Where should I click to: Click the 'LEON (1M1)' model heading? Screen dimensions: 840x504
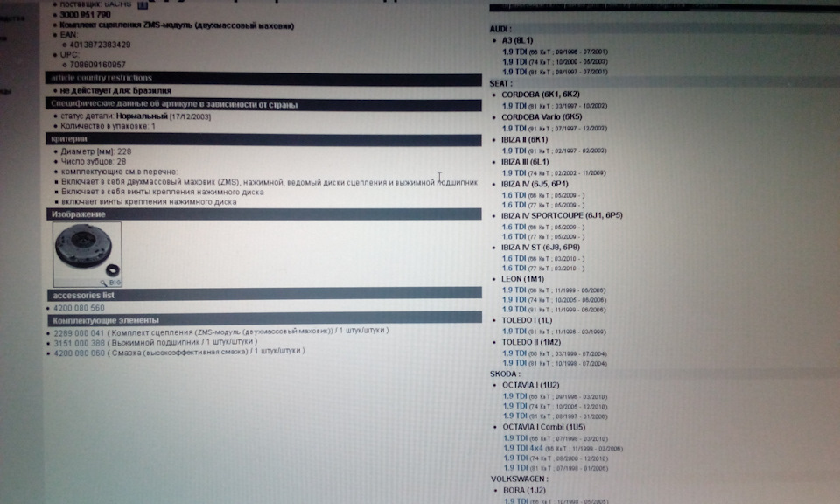(x=523, y=279)
